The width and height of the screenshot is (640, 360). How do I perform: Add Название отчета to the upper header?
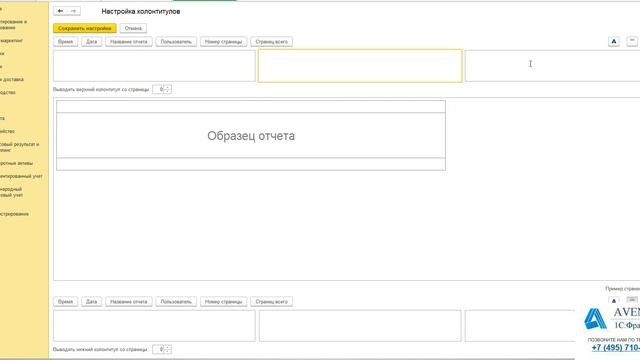[x=129, y=42]
